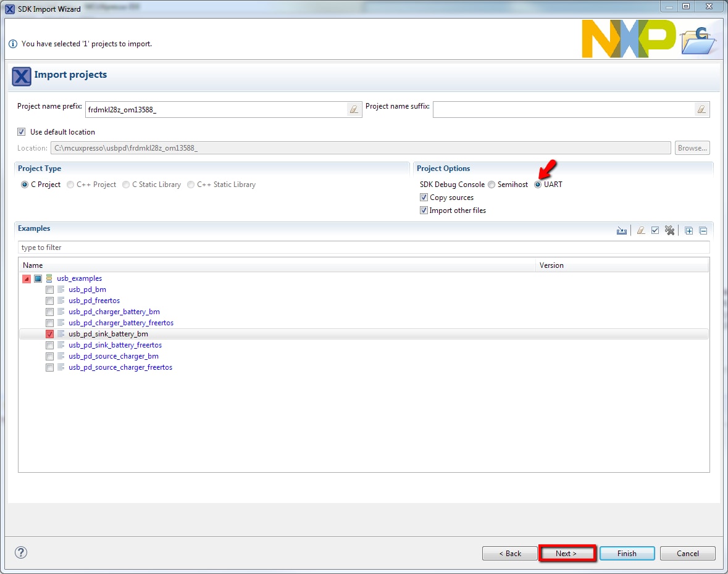Screen dimensions: 728x574
Task: Select the C++ Project radio button
Action: point(70,184)
